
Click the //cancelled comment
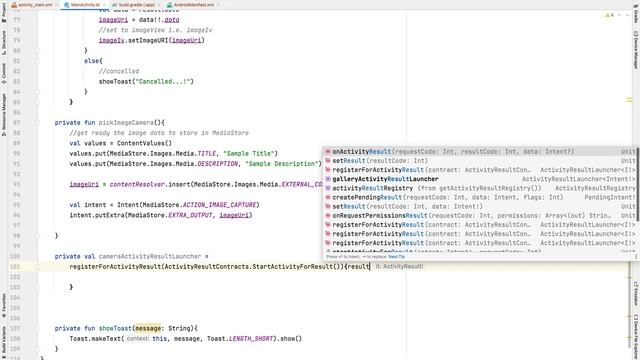[119, 71]
